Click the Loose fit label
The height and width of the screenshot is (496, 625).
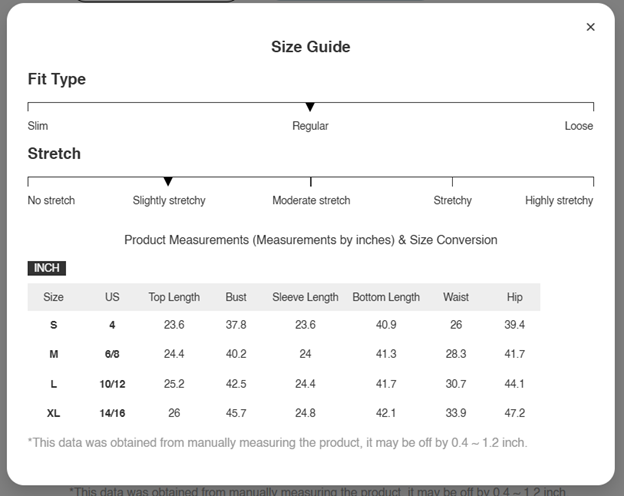click(578, 126)
